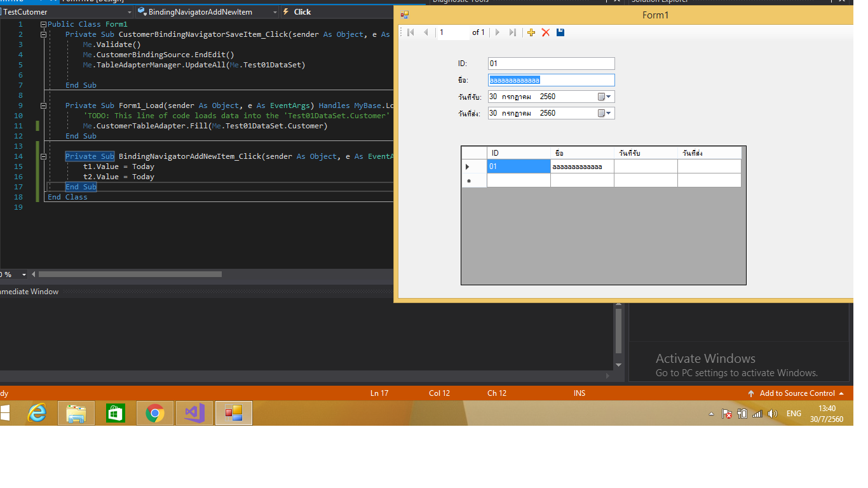The image size is (868, 488).
Task: Open the TestCutomer project dropdown
Action: (x=130, y=12)
